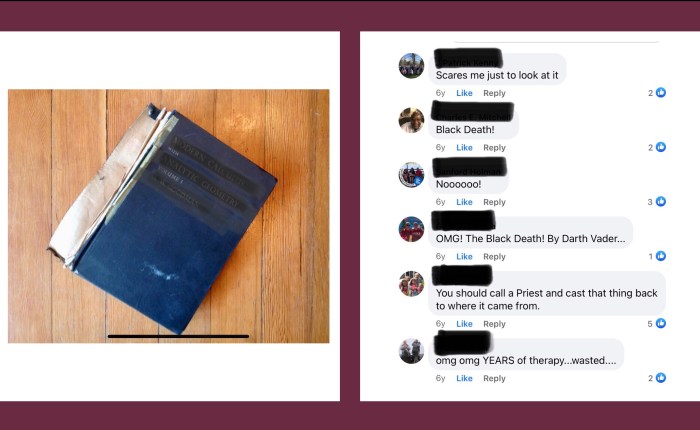This screenshot has width=700, height=430.
Task: Like the 'Scares me just to look' comment
Action: tap(464, 93)
